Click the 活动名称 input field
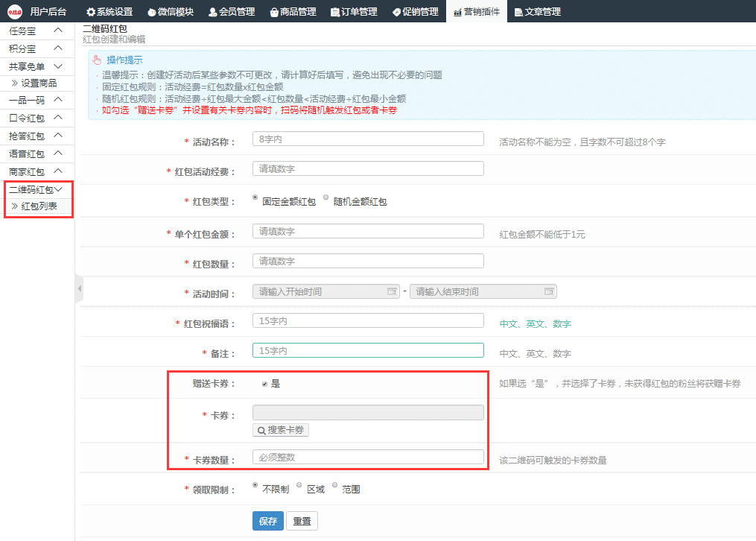 point(368,139)
